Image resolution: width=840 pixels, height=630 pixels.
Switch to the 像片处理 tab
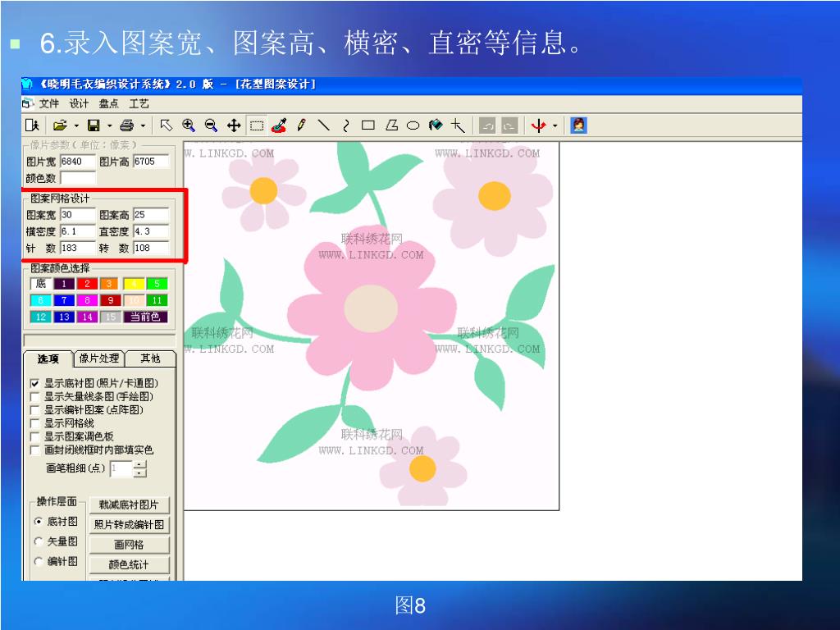[x=99, y=358]
